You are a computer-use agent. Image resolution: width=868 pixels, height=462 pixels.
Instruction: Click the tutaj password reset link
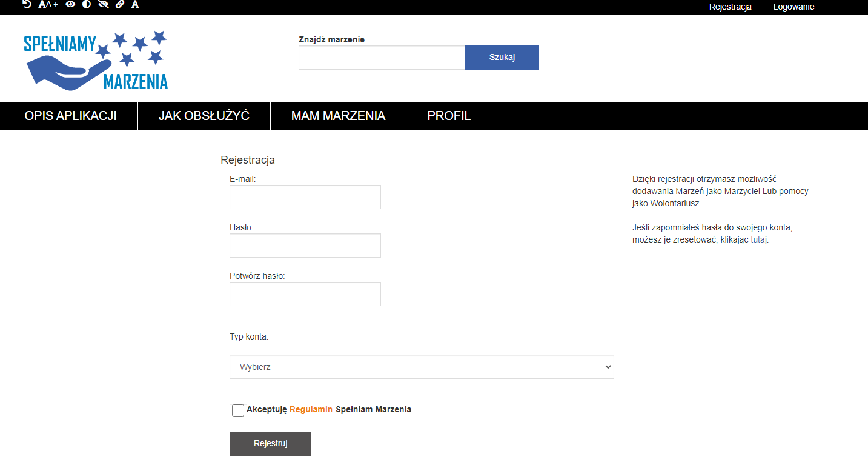click(759, 239)
